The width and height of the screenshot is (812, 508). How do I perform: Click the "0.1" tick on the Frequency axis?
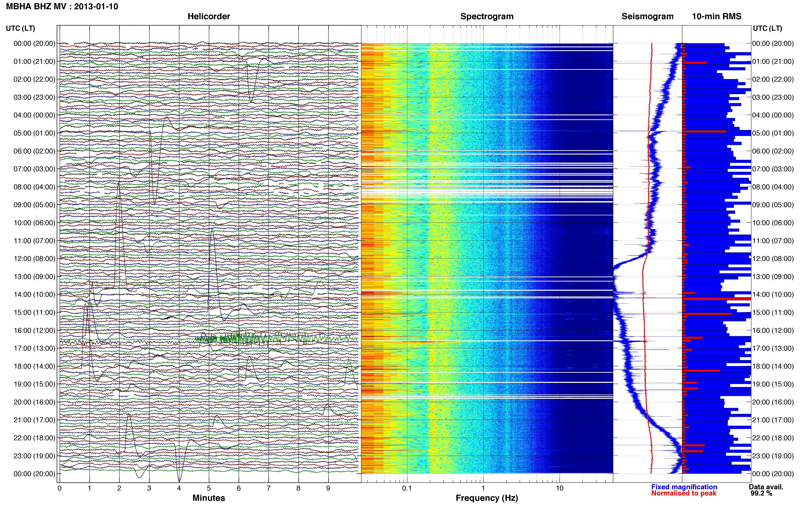tap(407, 488)
